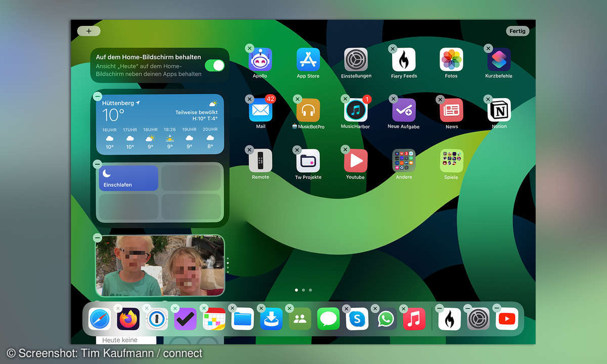Open the MusicBot Pro app icon
This screenshot has height=364, width=607.
point(308,110)
